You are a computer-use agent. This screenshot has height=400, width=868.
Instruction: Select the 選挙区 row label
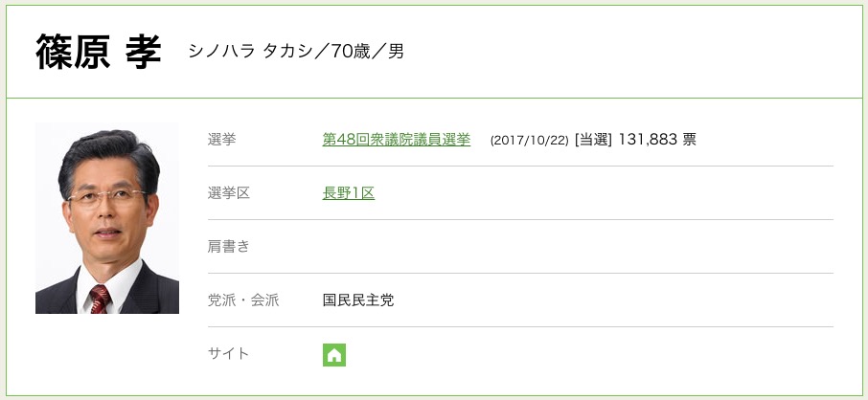229,193
